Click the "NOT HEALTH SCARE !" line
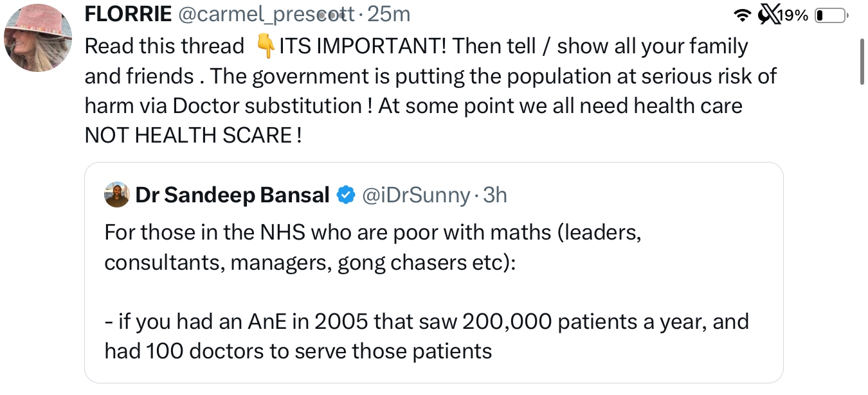 click(193, 135)
